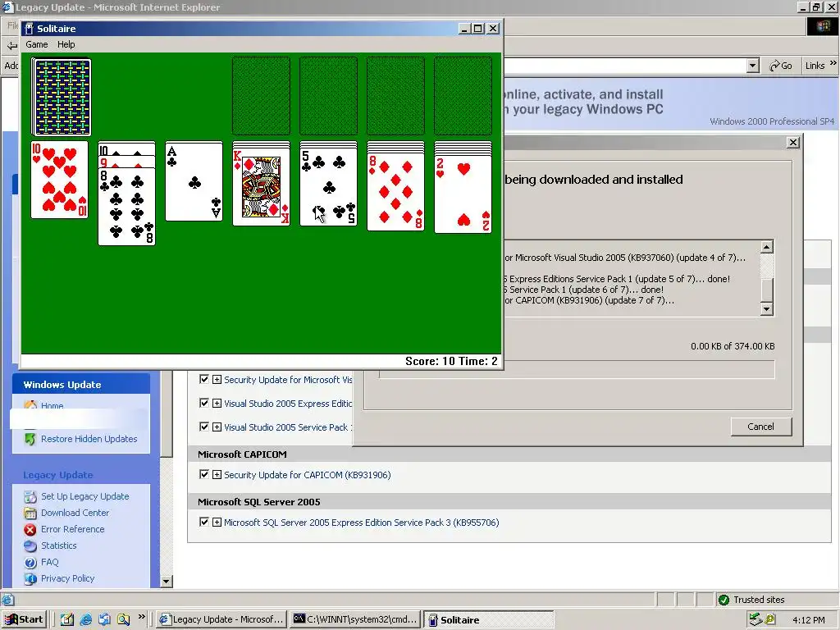Open the Game menu in Solitaire
This screenshot has height=630, width=840.
point(36,44)
